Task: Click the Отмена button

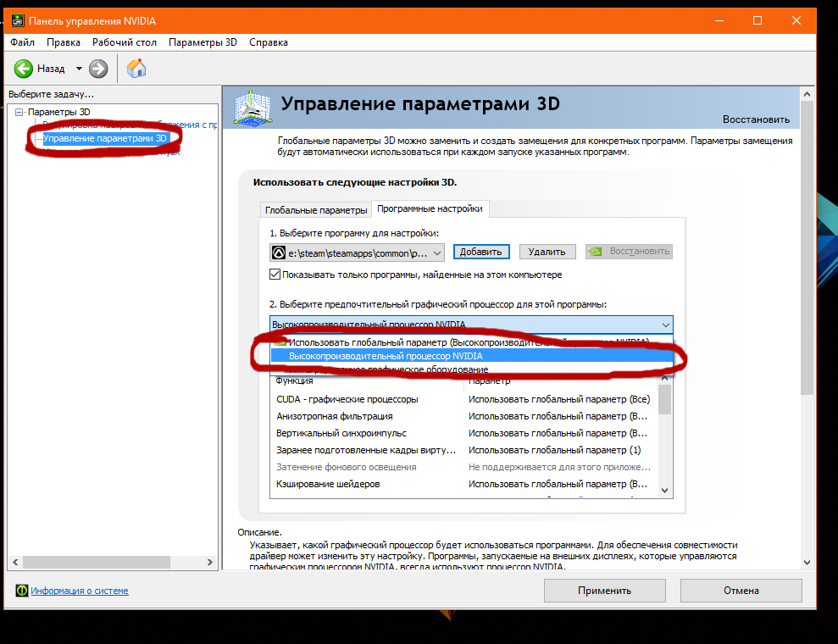Action: tap(741, 591)
